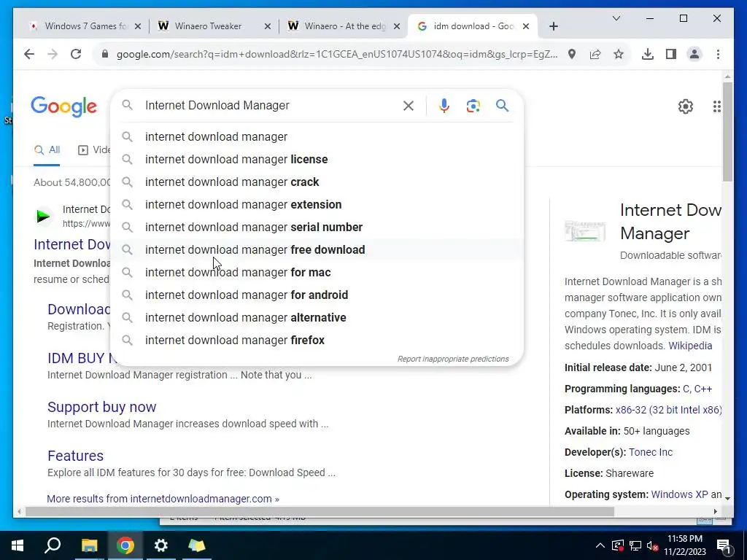This screenshot has width=747, height=560.
Task: Bookmark this page with the star icon
Action: [619, 54]
